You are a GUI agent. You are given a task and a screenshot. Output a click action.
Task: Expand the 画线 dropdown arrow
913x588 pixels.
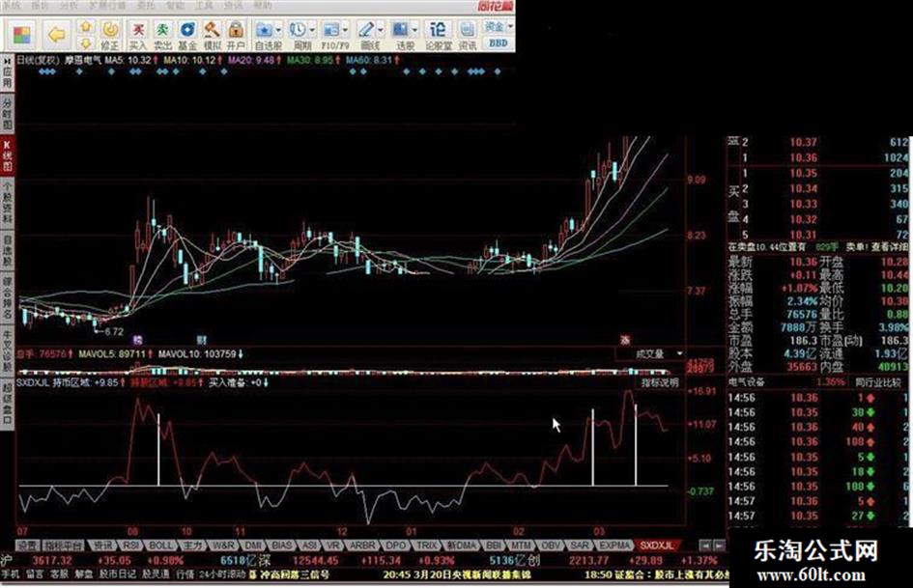coord(381,30)
